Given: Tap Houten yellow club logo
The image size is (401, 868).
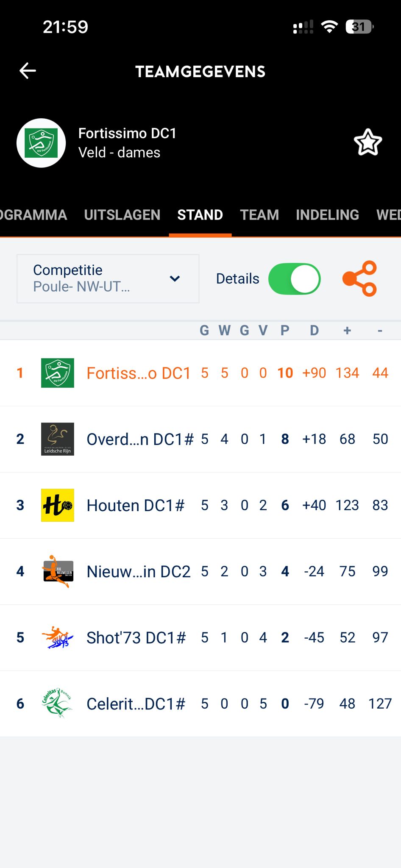Looking at the screenshot, I should (x=57, y=505).
